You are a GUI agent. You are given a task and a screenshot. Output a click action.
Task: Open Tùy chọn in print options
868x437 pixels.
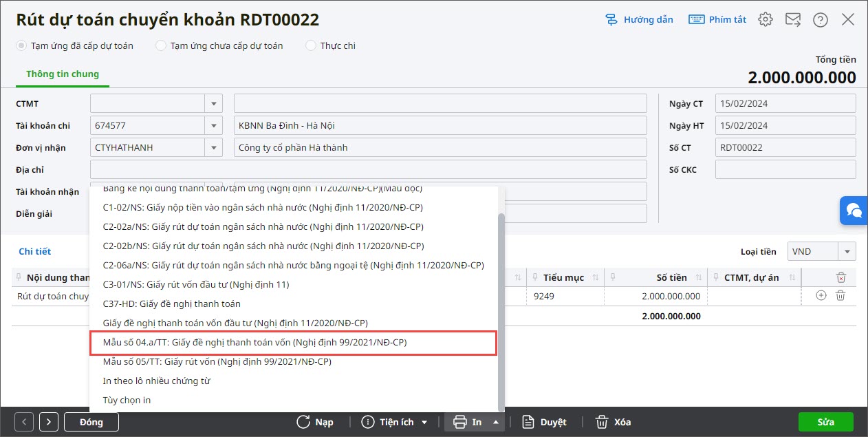pyautogui.click(x=127, y=400)
